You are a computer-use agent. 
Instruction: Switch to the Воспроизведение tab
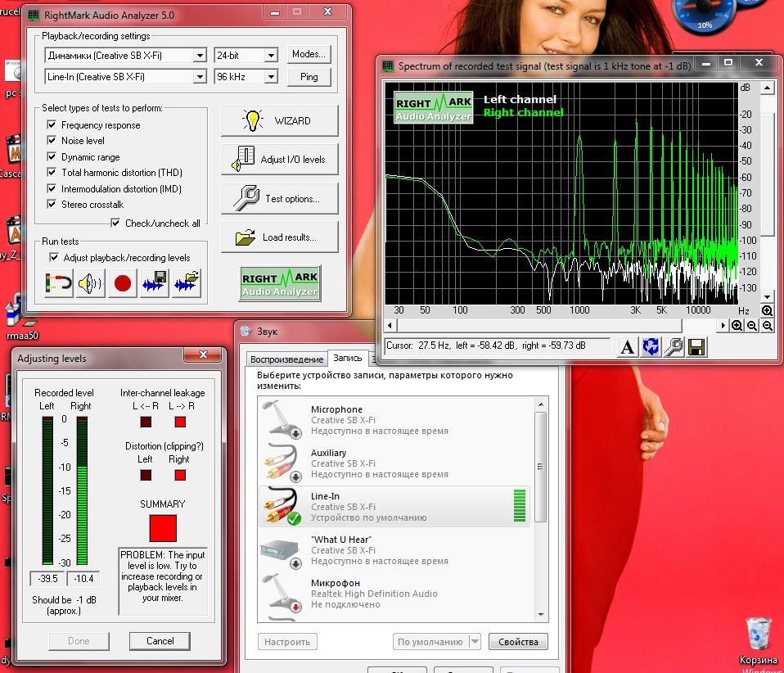(x=286, y=359)
